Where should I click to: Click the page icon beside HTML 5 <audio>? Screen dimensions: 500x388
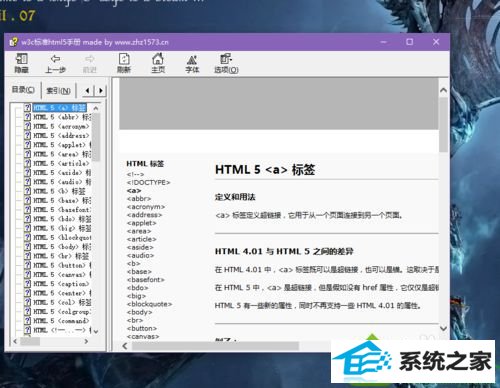[x=28, y=182]
